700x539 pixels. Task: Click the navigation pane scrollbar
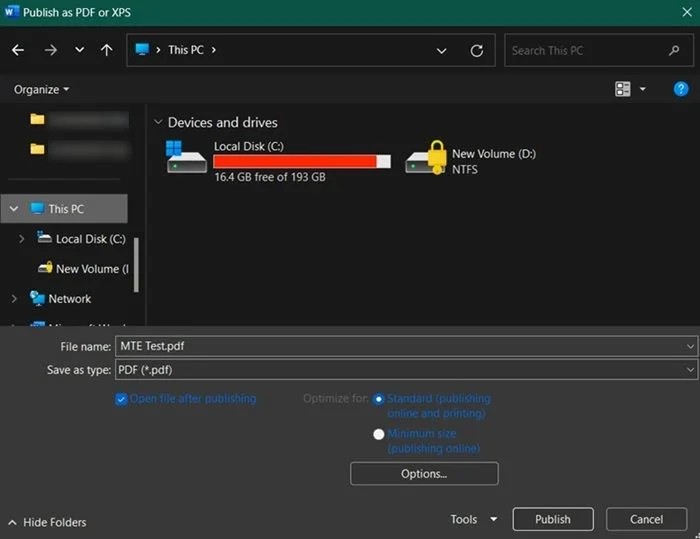(136, 265)
